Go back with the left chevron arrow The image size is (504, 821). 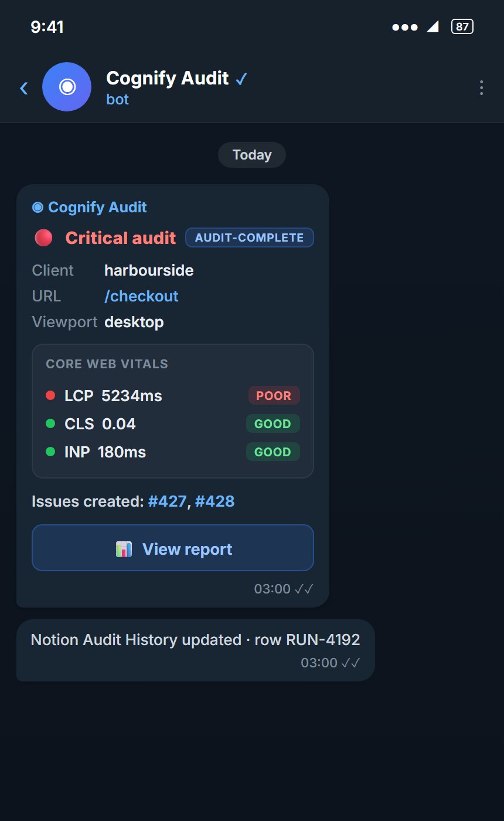[x=24, y=88]
